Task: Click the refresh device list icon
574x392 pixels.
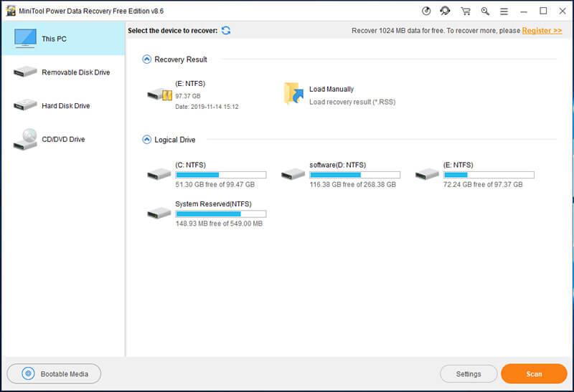Action: pos(226,30)
